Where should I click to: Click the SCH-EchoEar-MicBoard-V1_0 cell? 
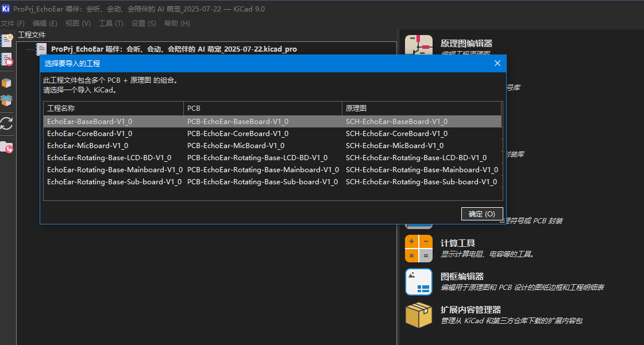coord(395,146)
